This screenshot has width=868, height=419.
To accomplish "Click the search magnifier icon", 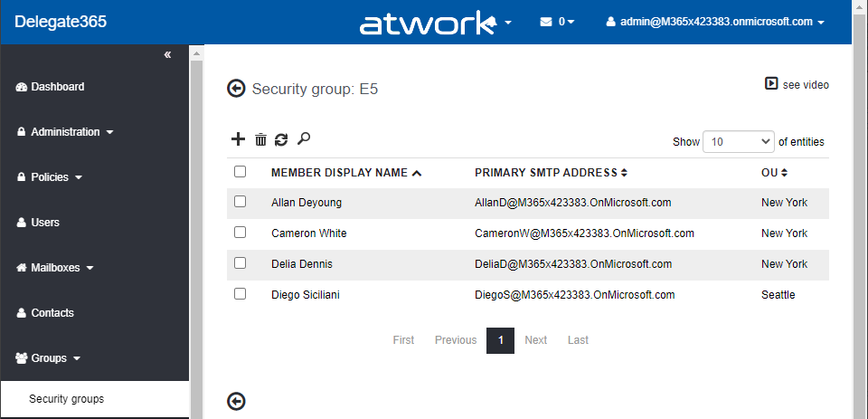I will click(304, 138).
